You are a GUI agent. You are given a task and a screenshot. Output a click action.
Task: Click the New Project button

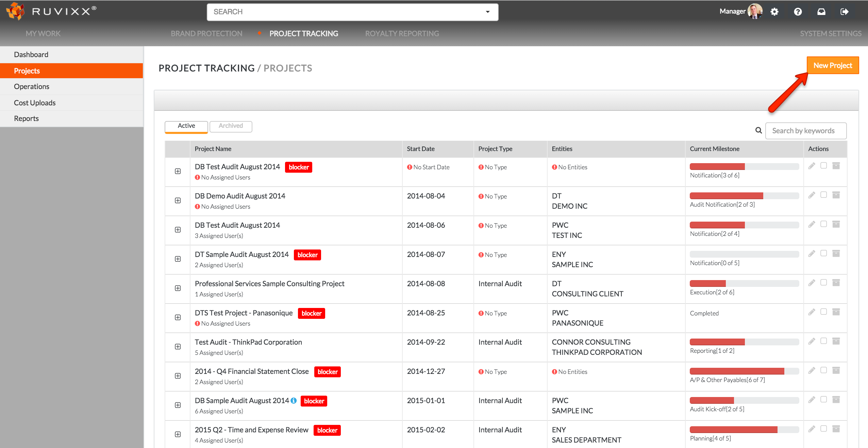[832, 65]
